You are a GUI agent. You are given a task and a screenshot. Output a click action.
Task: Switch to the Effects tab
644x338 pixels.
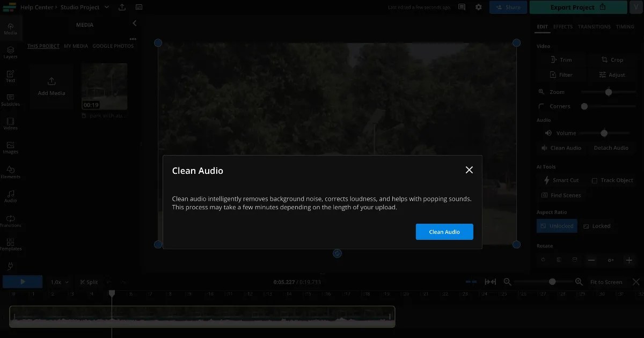563,26
